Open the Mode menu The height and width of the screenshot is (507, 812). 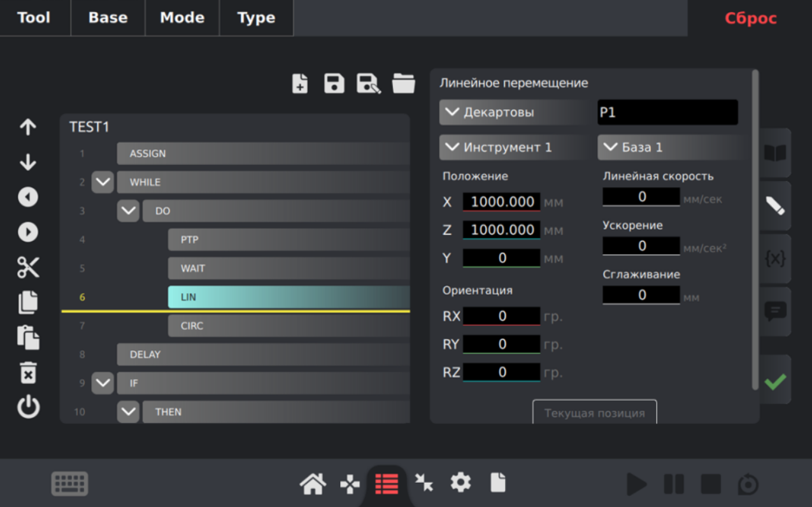182,18
